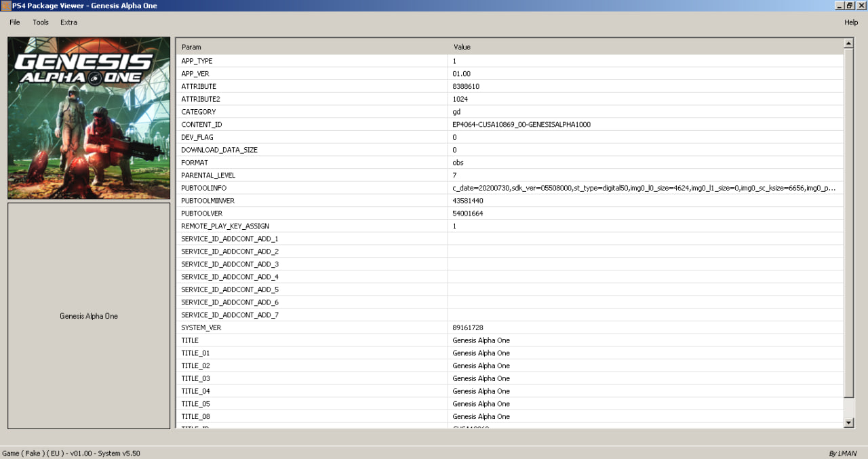Open the File menu

tap(15, 22)
